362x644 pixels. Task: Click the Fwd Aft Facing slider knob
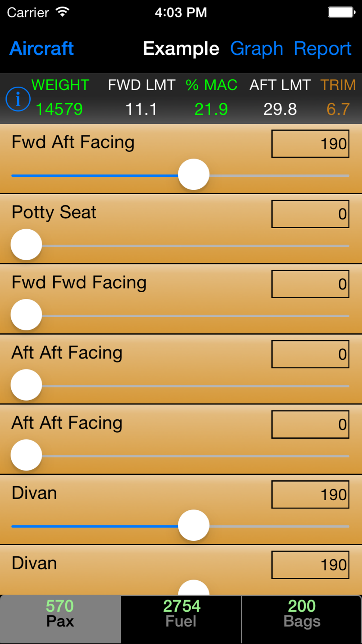(194, 174)
